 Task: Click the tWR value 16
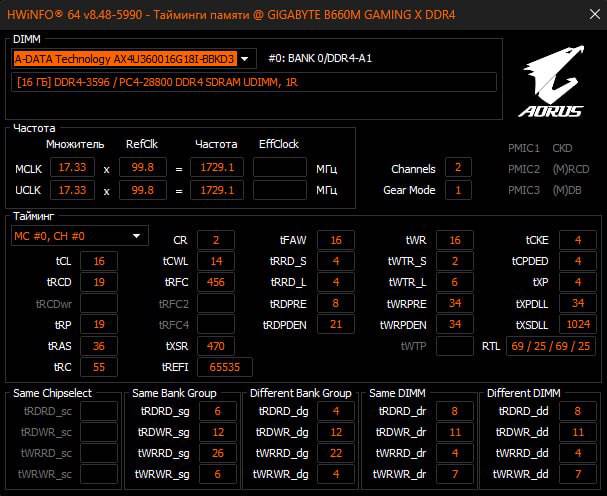pos(455,240)
